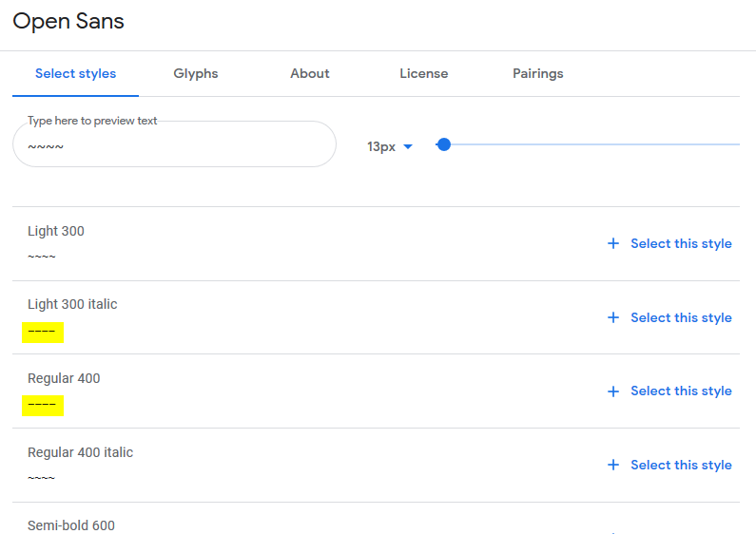Viewport: 756px width, 534px height.
Task: Click plus icon for Light 300 style
Action: tap(613, 243)
